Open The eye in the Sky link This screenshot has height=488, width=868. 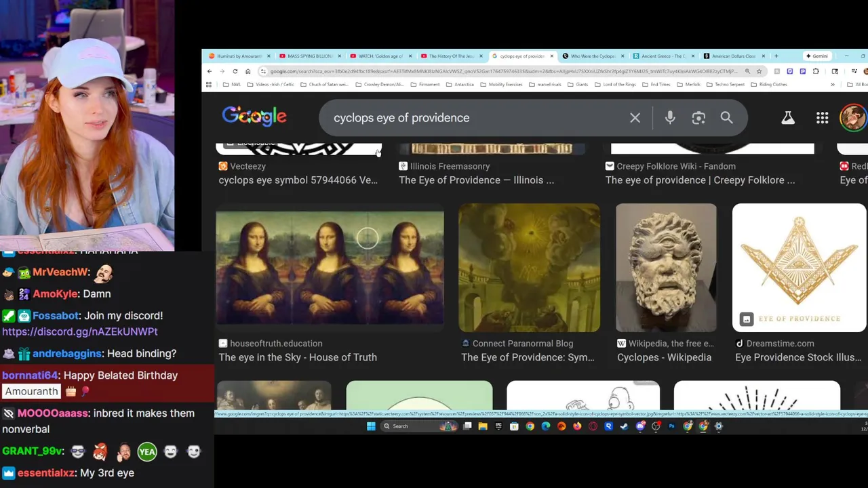click(298, 357)
